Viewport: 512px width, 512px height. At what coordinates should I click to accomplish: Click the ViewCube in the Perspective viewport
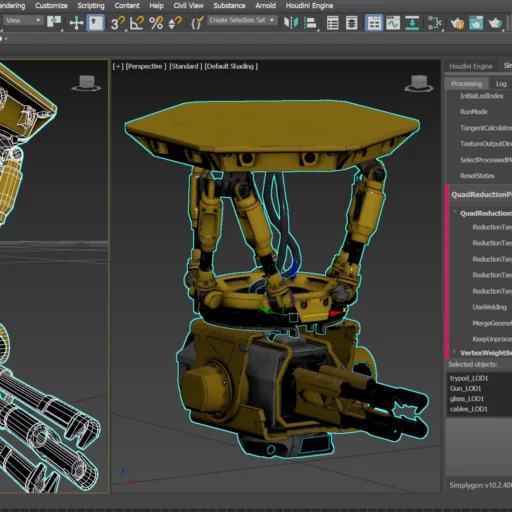coord(419,83)
